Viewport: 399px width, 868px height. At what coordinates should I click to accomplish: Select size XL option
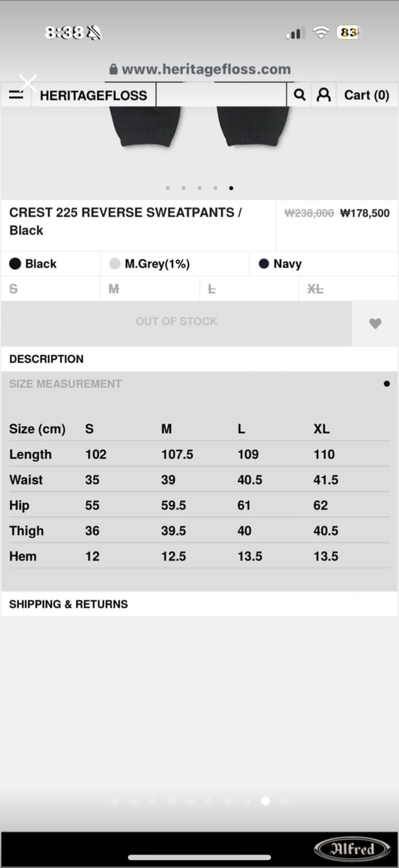[x=315, y=289]
